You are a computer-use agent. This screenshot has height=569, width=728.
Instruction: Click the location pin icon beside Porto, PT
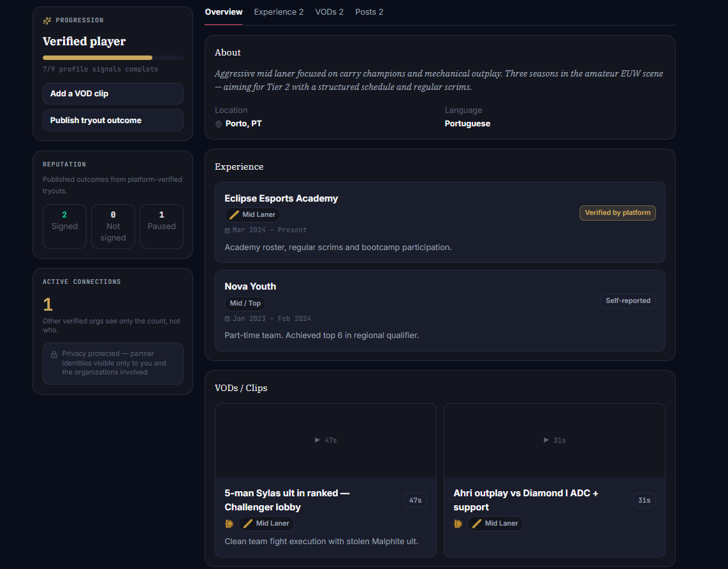[x=218, y=124]
